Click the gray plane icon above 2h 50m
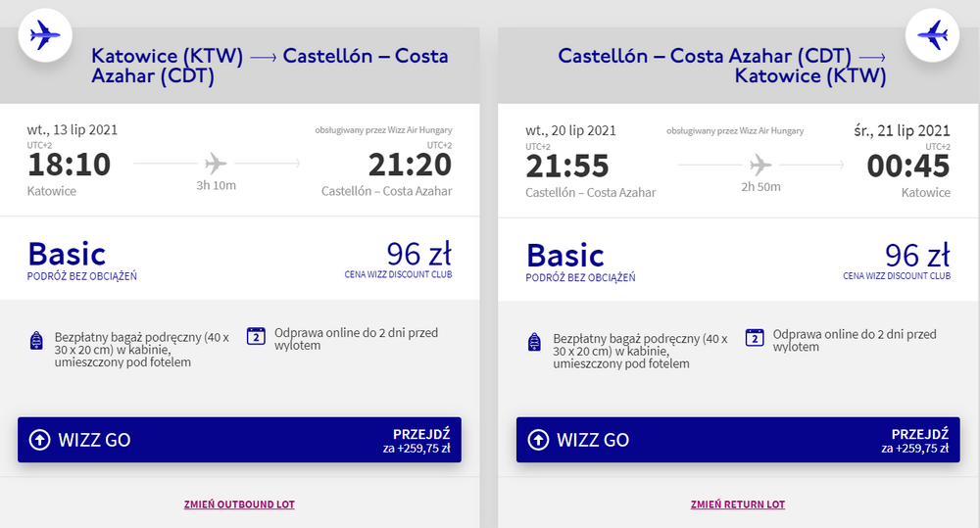 (759, 163)
